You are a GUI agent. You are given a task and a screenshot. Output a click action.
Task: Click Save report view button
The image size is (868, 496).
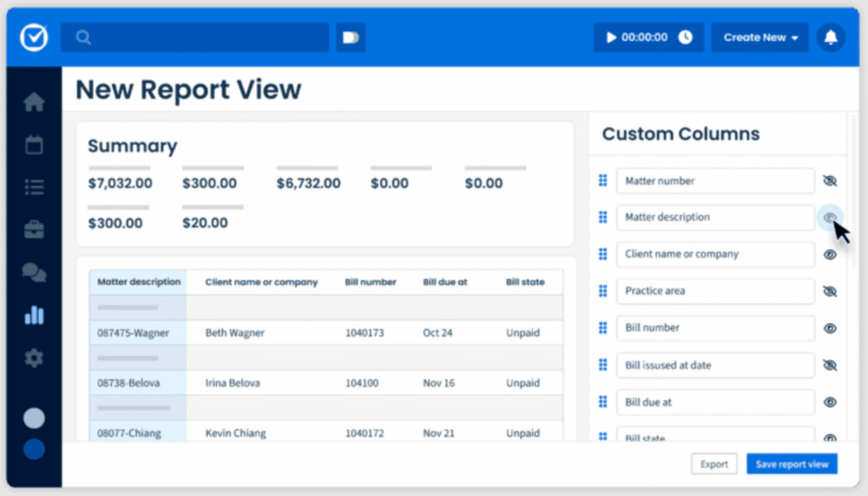tap(792, 464)
